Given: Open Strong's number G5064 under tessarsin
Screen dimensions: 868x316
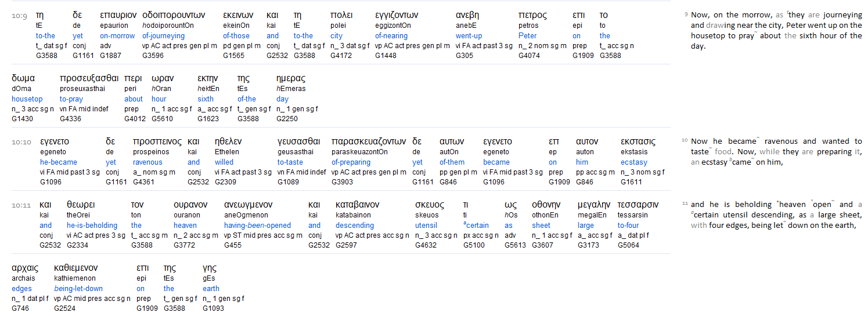Looking at the screenshot, I should coord(628,245).
